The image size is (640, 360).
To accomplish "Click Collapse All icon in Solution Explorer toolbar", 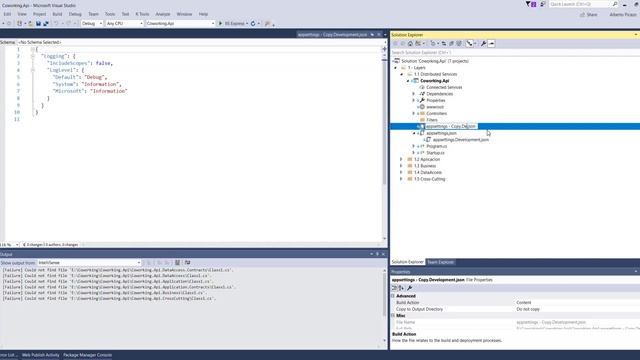I will 451,44.
